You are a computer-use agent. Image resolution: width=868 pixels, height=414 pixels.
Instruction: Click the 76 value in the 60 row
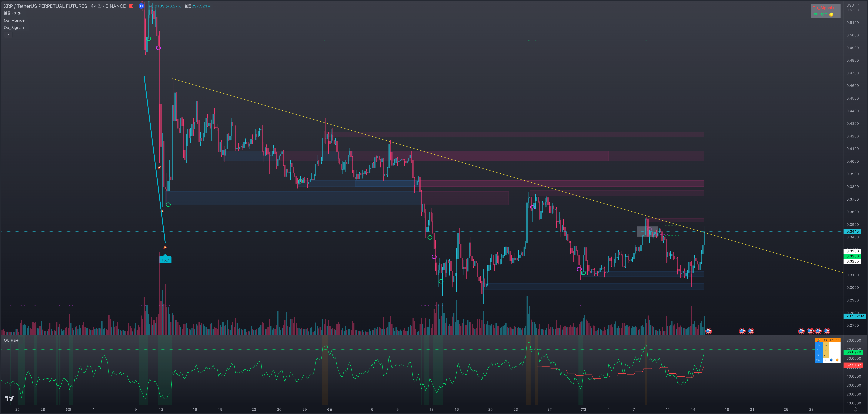click(826, 355)
